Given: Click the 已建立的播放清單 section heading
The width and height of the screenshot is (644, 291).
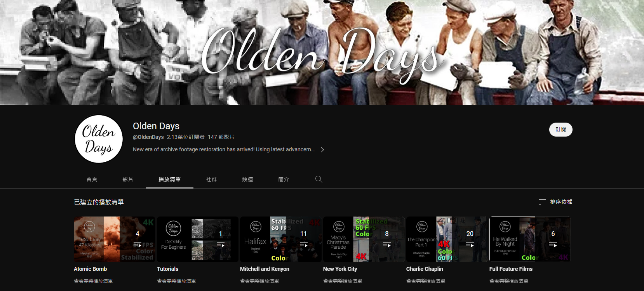Looking at the screenshot, I should (99, 202).
